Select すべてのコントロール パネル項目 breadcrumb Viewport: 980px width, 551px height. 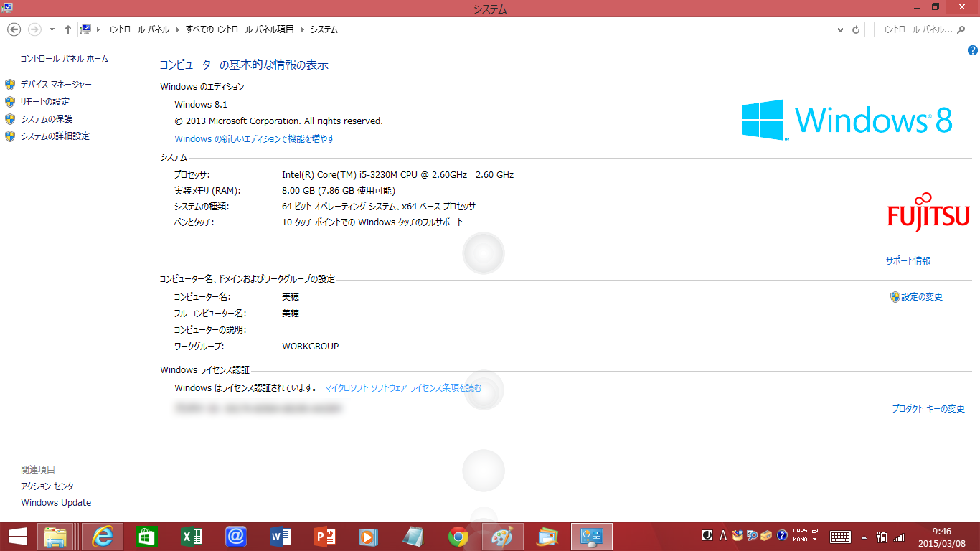[x=240, y=29]
